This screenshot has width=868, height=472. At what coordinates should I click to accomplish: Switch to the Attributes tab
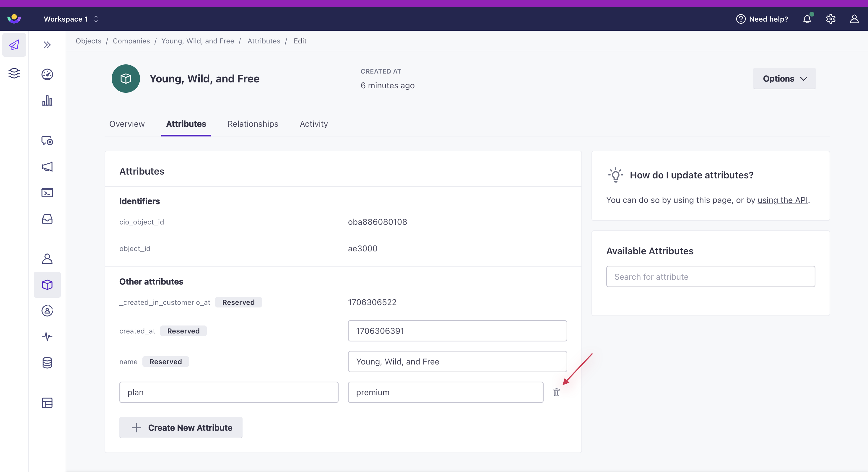(x=186, y=124)
